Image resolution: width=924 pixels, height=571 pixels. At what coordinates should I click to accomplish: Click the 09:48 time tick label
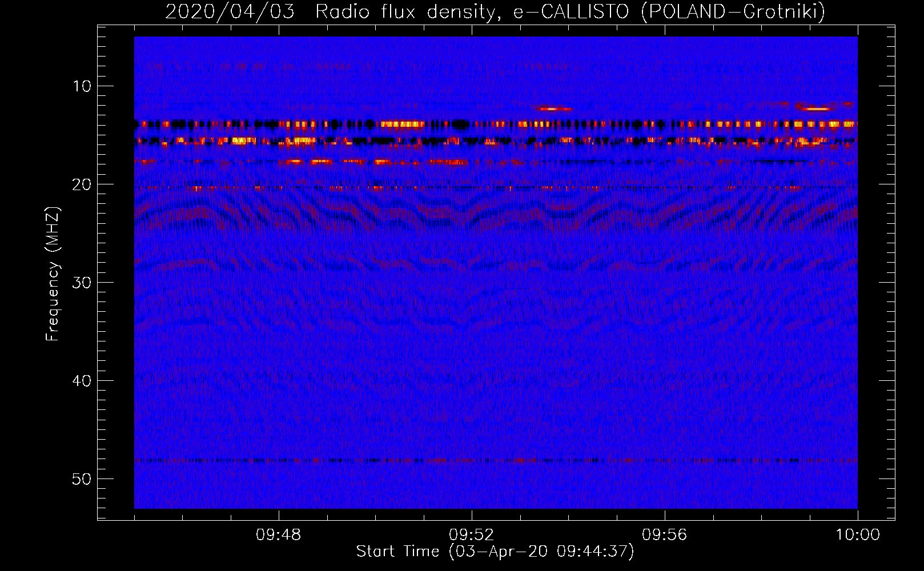tap(279, 535)
